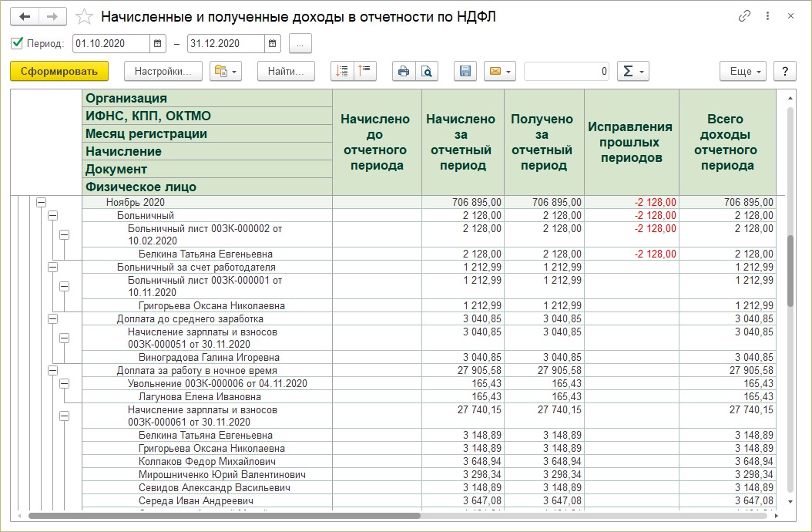Open report variants dropdown icon
812x532 pixels.
tap(226, 71)
